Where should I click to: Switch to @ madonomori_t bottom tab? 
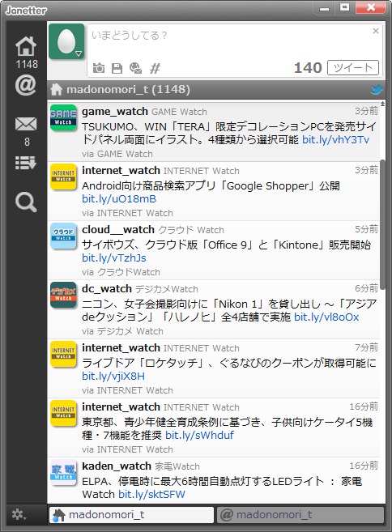(x=300, y=515)
